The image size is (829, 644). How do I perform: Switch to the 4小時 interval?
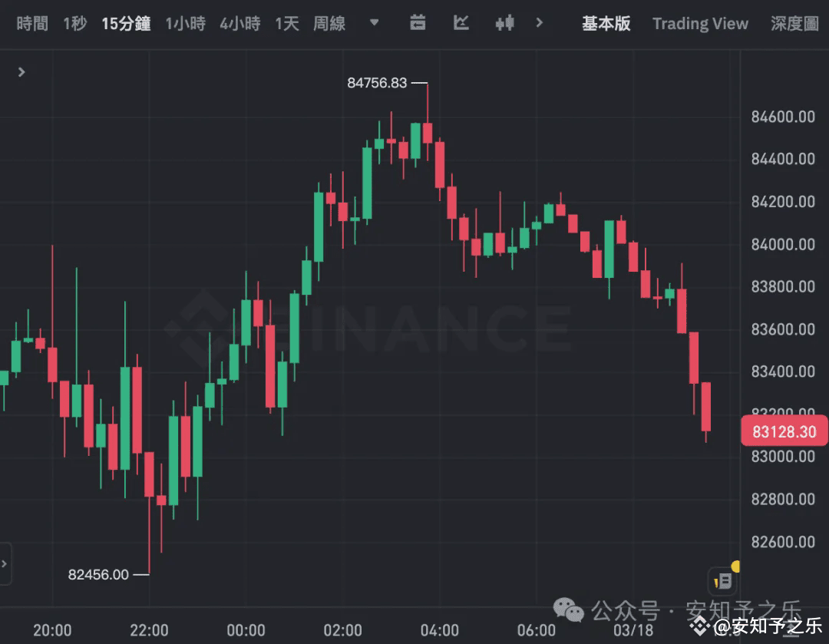tap(239, 24)
